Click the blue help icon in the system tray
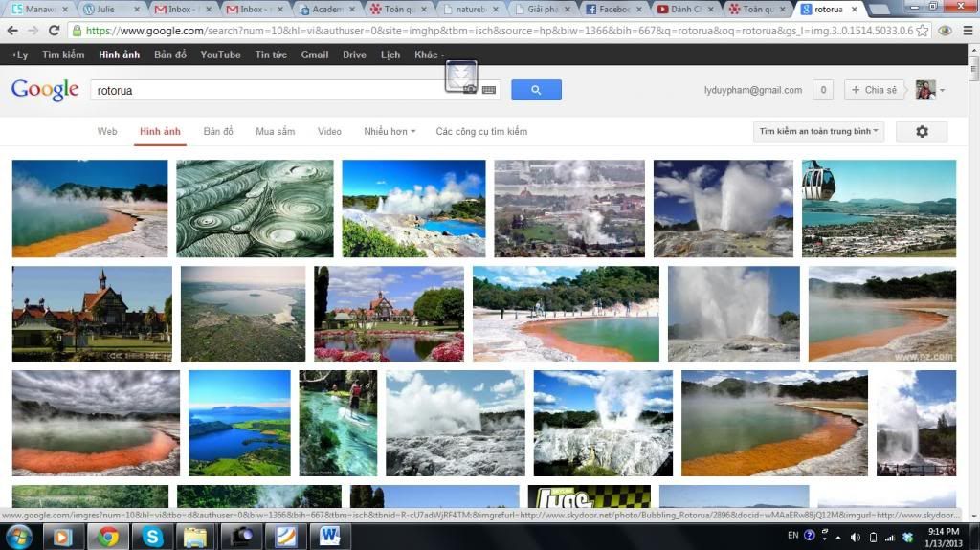The image size is (980, 550). click(810, 535)
